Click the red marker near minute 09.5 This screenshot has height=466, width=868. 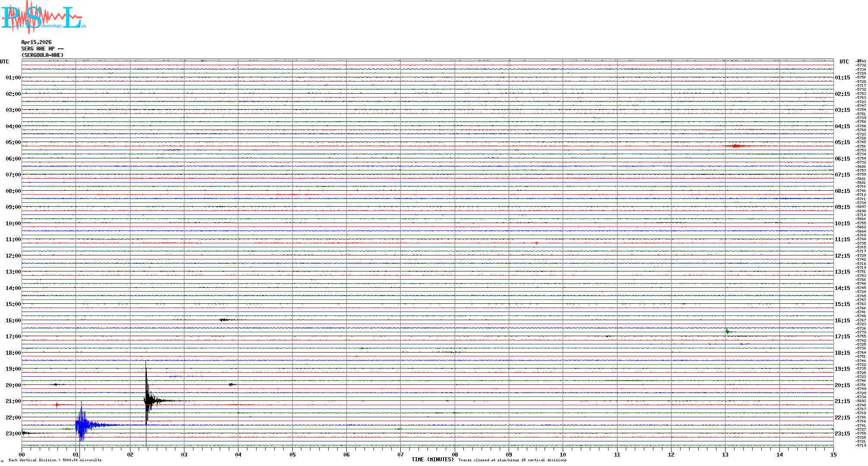click(536, 243)
